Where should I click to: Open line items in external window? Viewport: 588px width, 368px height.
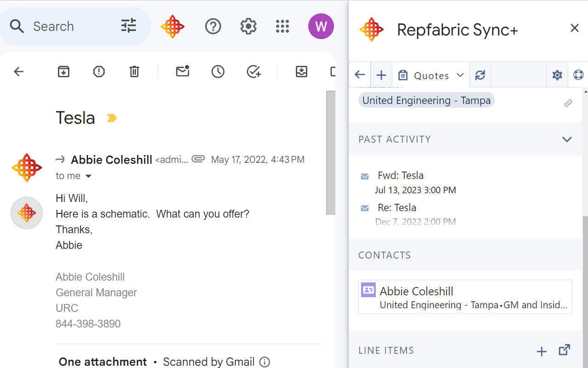click(x=565, y=350)
